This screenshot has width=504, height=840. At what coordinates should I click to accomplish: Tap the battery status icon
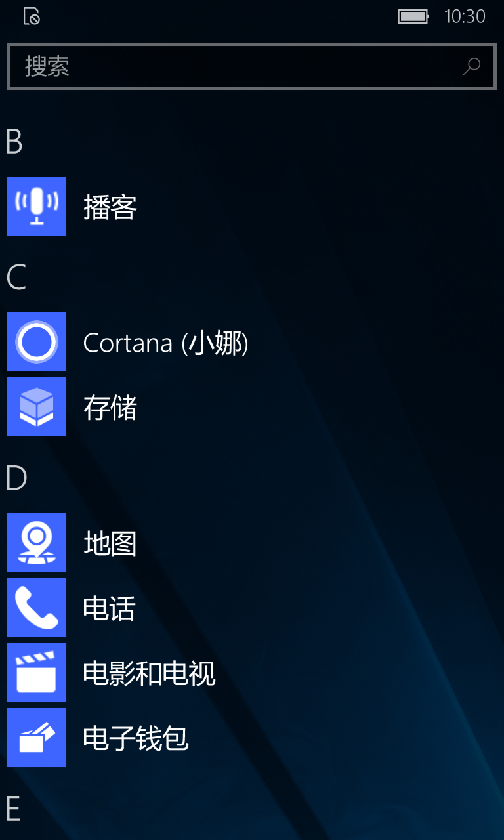[413, 16]
